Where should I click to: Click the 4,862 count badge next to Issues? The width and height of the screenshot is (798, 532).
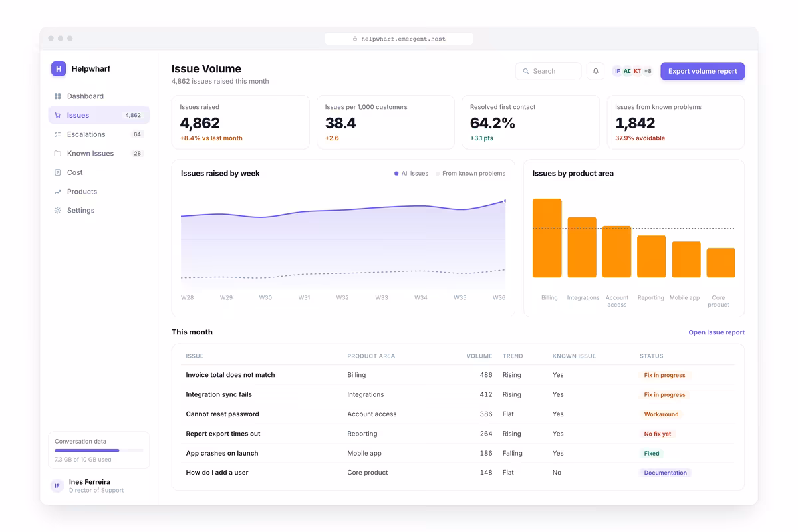(133, 116)
